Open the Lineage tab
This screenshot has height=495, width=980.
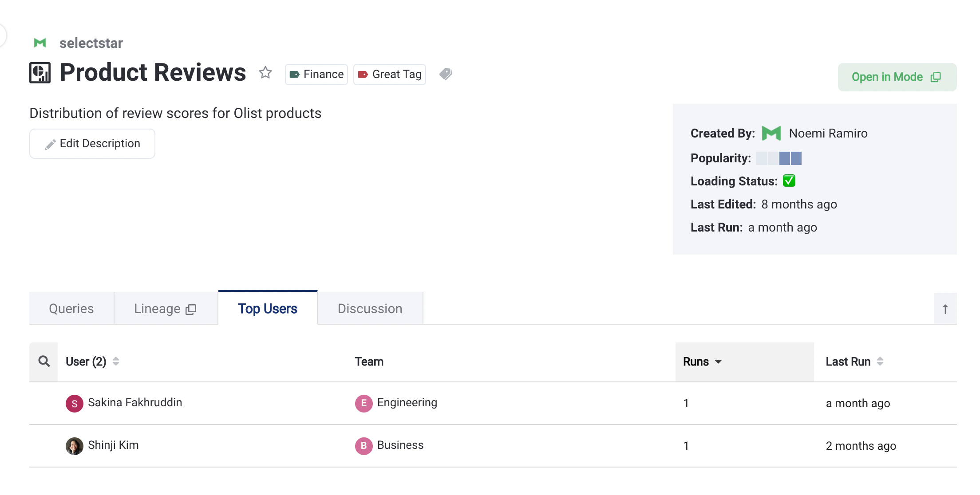pyautogui.click(x=166, y=309)
